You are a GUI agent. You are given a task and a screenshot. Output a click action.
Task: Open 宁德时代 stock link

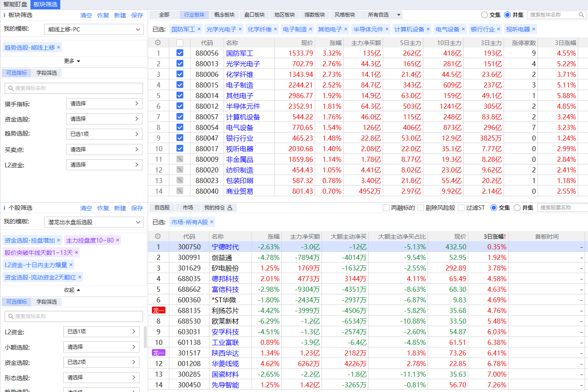click(225, 247)
